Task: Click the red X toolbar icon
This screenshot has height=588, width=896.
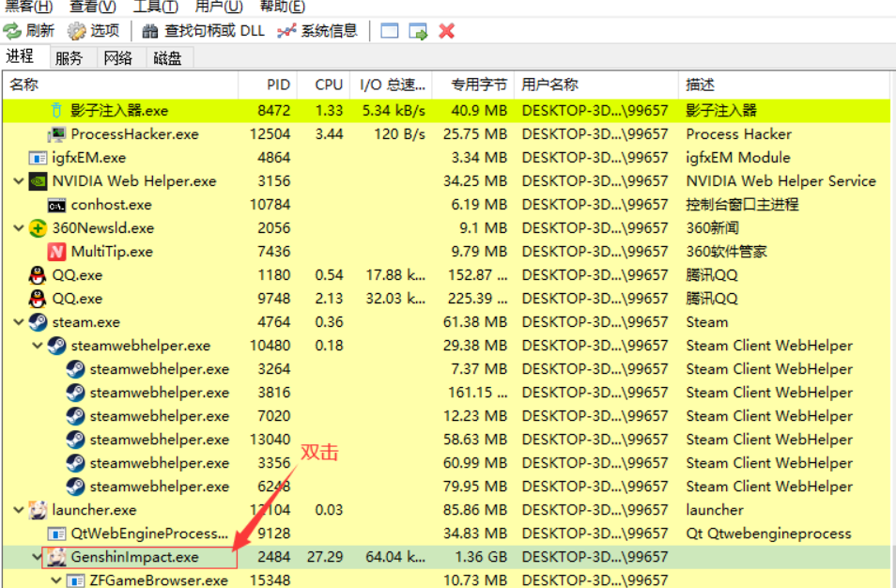Action: [447, 31]
